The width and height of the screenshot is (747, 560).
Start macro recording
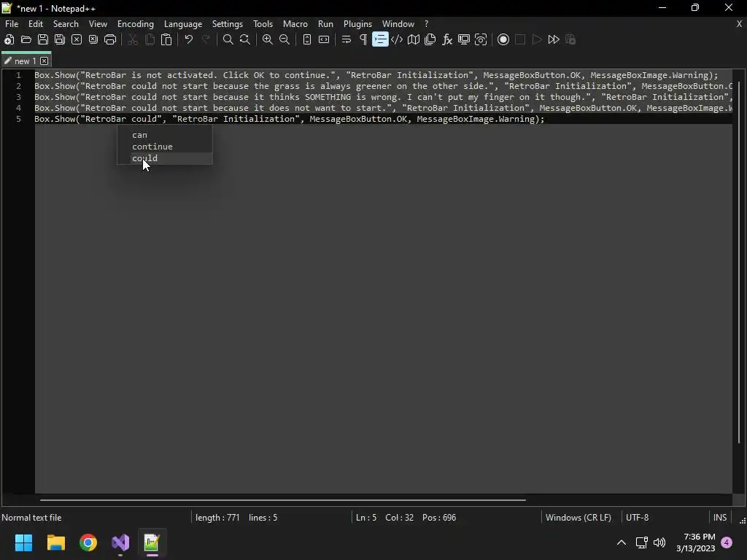503,39
